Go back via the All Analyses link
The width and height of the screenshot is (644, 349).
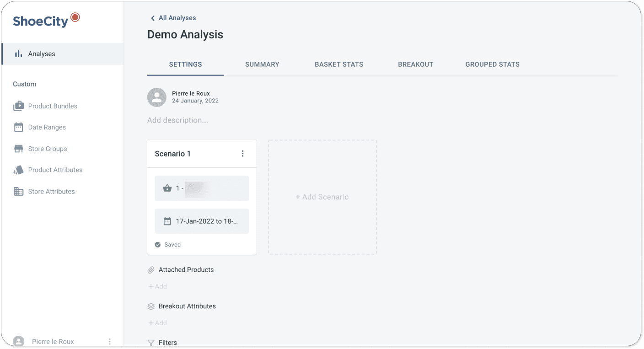click(x=172, y=18)
